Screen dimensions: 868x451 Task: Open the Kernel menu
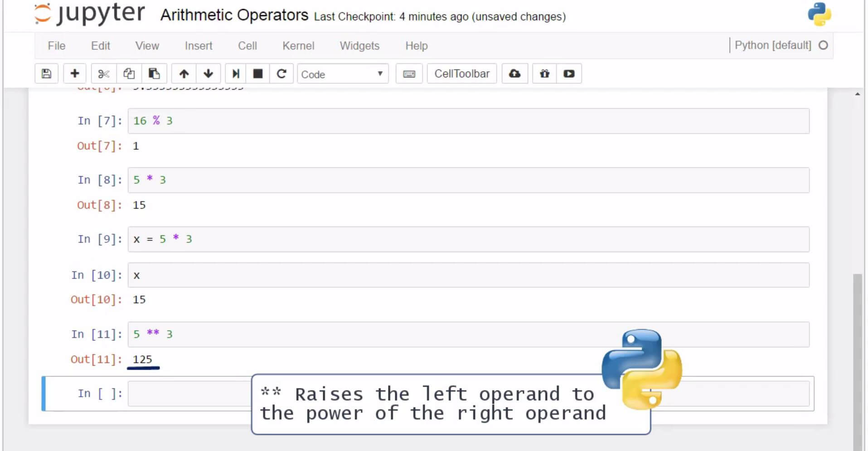tap(298, 46)
